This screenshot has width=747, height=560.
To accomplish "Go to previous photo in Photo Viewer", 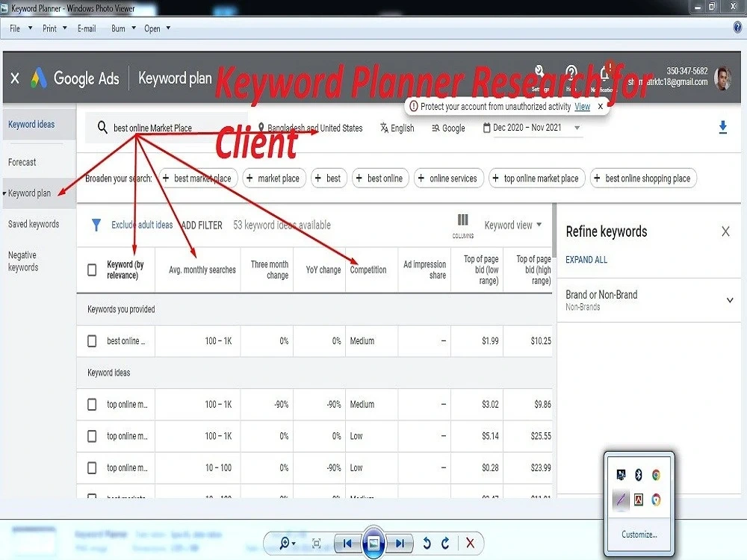I will pos(347,543).
